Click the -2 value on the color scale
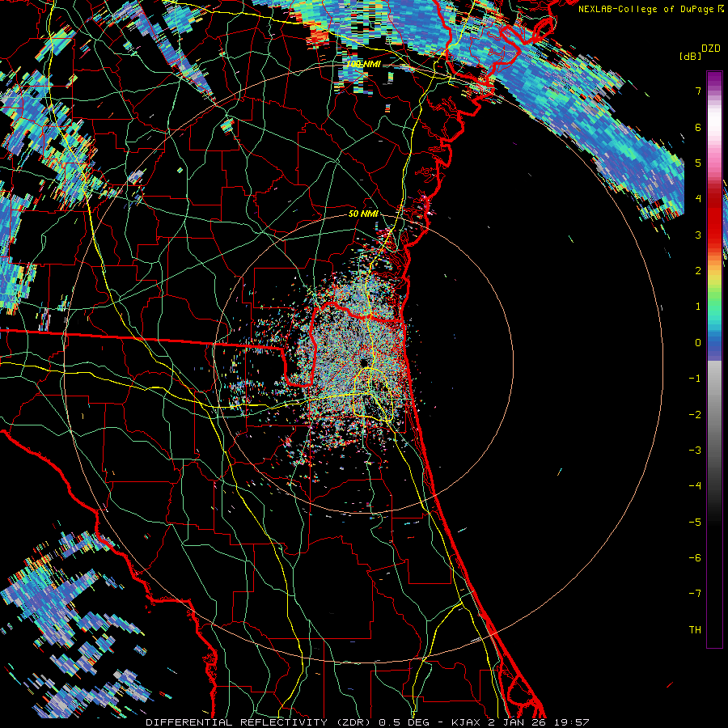The width and height of the screenshot is (728, 728). (695, 415)
